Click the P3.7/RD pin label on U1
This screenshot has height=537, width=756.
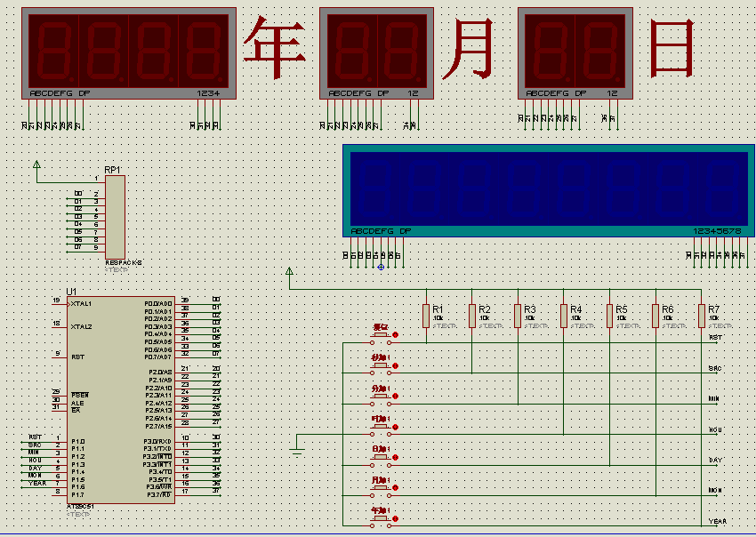tap(158, 494)
